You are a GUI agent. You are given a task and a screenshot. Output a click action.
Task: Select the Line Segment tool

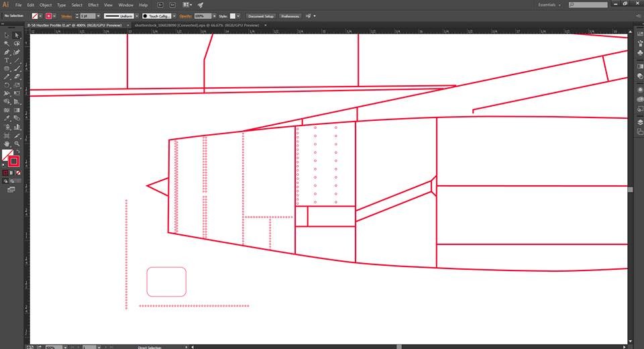pos(17,60)
